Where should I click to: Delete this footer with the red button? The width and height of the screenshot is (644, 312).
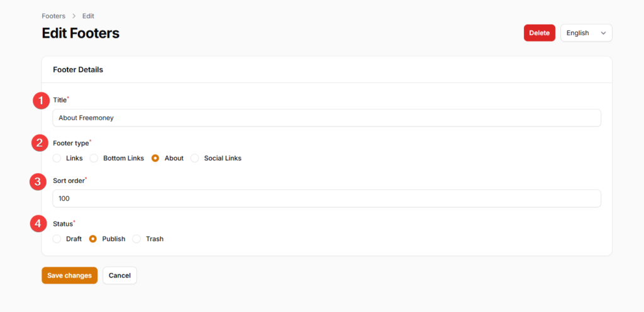pyautogui.click(x=539, y=33)
